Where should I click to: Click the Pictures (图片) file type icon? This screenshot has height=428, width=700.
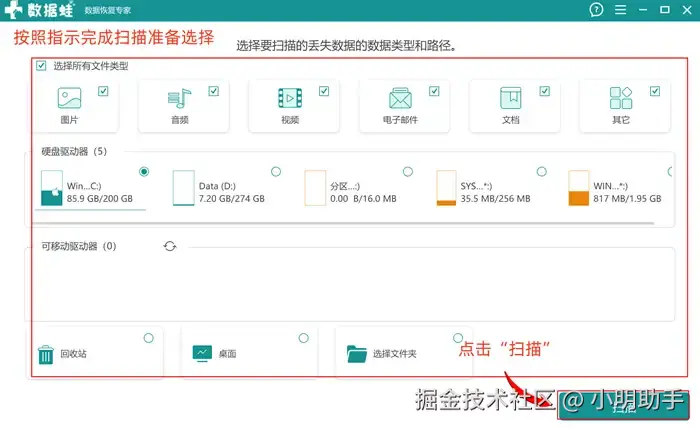(69, 98)
